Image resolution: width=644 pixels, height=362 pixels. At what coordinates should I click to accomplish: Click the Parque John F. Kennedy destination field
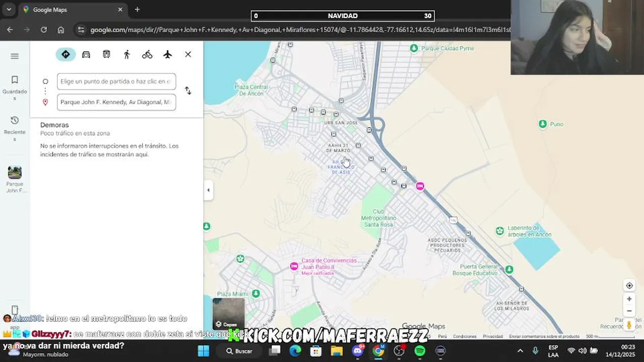click(116, 102)
